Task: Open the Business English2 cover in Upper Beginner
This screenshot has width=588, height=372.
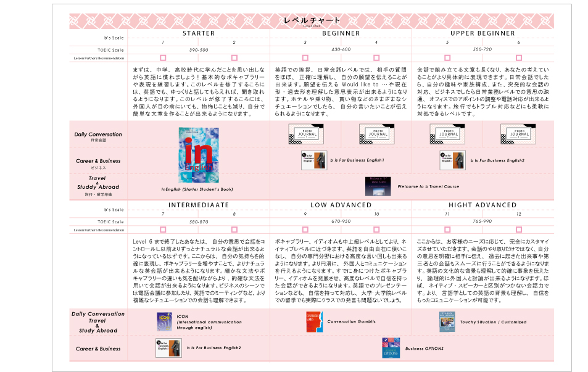Action: [453, 160]
